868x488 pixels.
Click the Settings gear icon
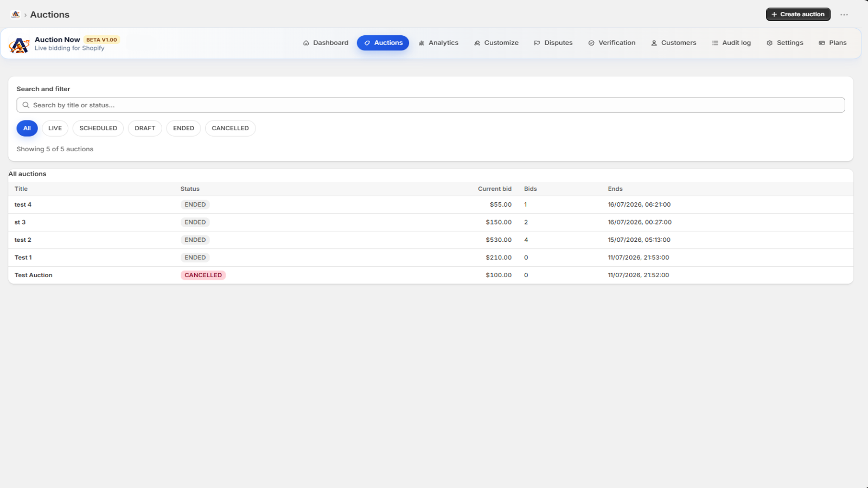tap(769, 43)
